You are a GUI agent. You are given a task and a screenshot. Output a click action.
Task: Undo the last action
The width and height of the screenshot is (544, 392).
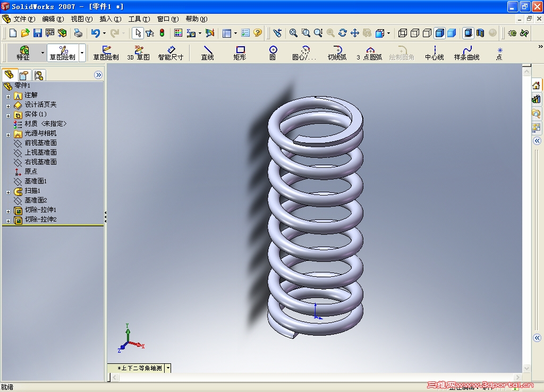(96, 33)
